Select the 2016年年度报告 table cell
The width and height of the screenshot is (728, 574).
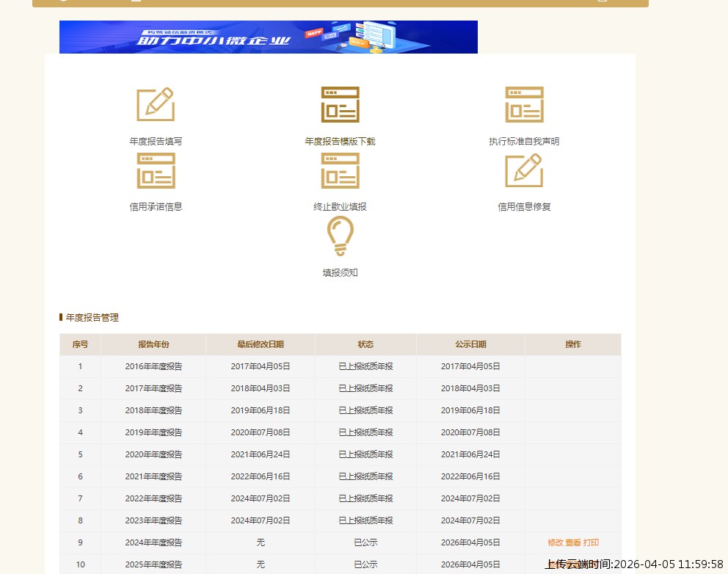click(x=153, y=366)
